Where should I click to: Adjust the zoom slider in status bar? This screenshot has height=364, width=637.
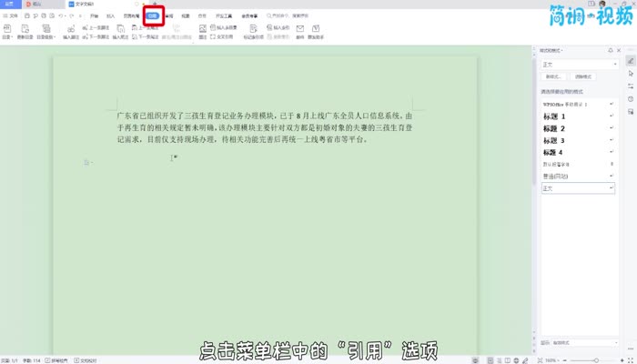coord(596,359)
